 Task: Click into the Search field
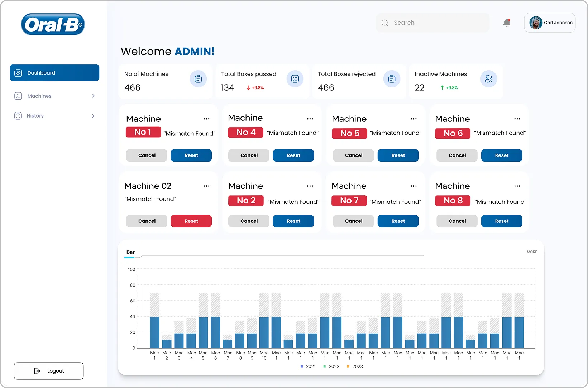pyautogui.click(x=432, y=23)
